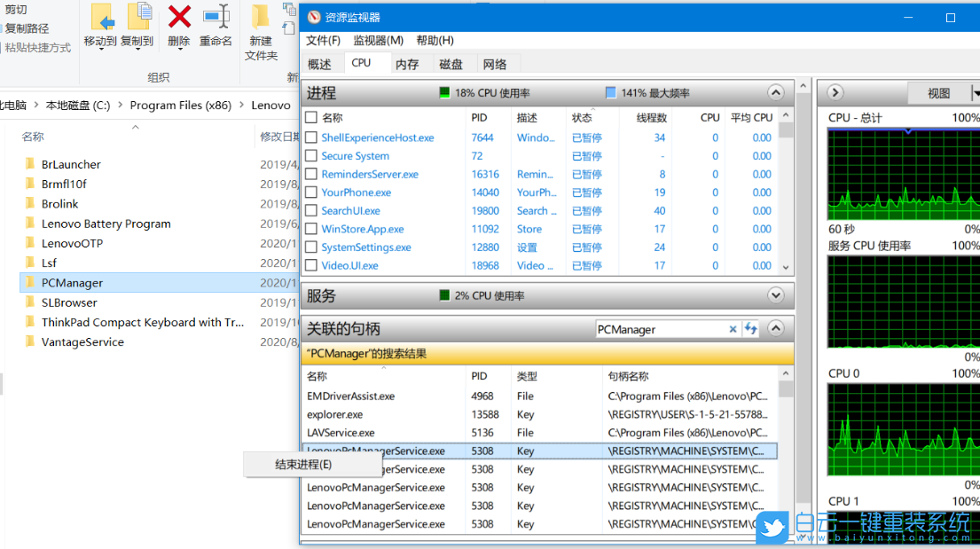The width and height of the screenshot is (980, 549).
Task: Refresh the handles search with the arrows icon
Action: click(x=751, y=328)
